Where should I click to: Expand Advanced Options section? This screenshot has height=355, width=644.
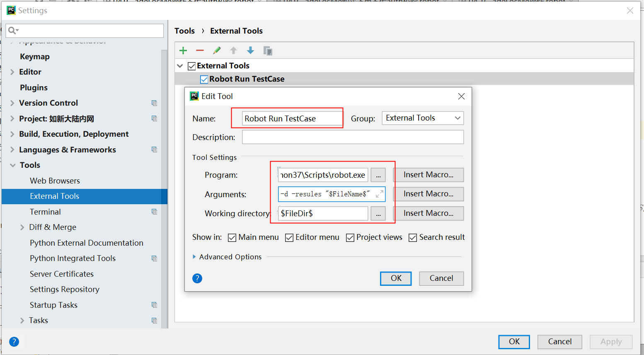coord(194,257)
